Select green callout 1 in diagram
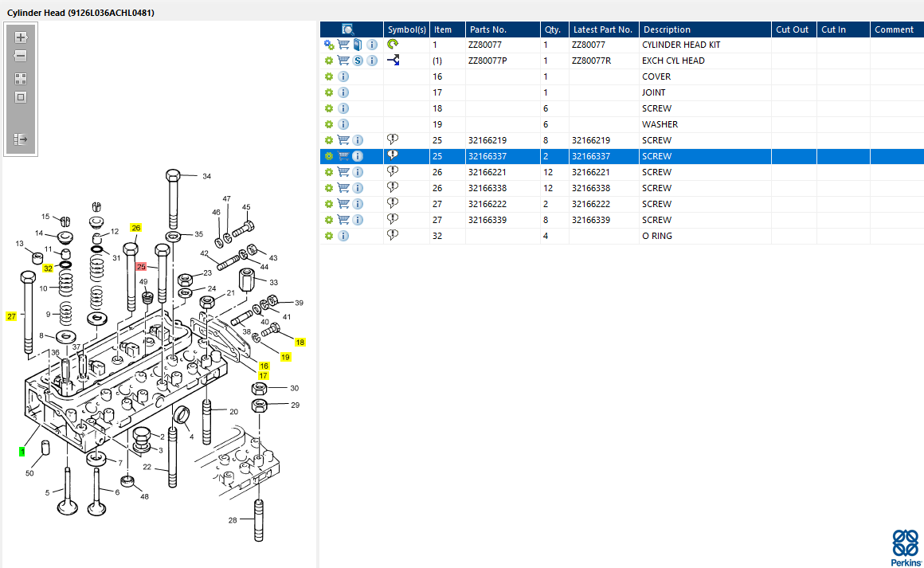The width and height of the screenshot is (924, 568). coord(22,452)
